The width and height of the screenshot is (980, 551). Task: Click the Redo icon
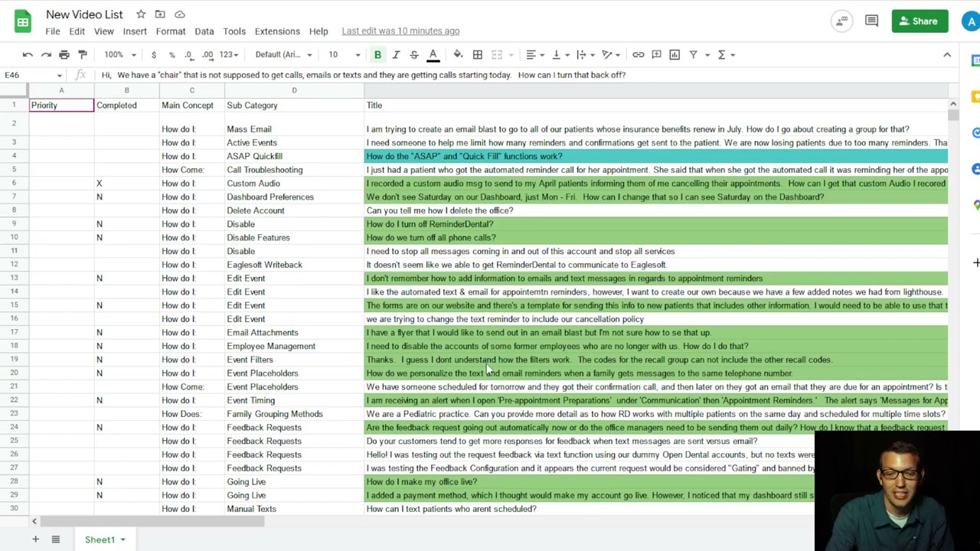coord(46,54)
